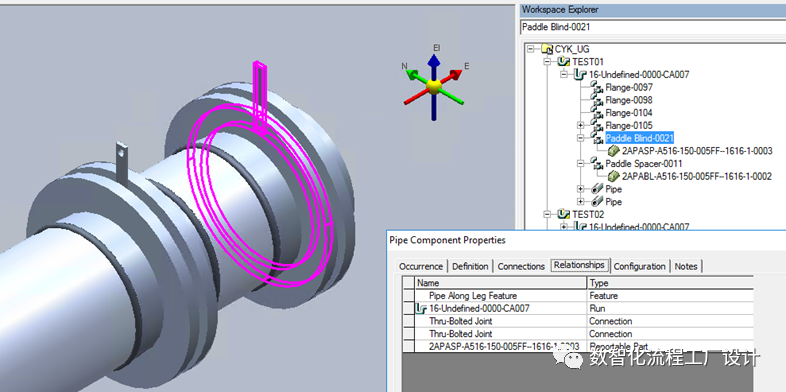
Task: Select the 2APABL-A516-150-005FF part icon
Action: click(x=613, y=176)
